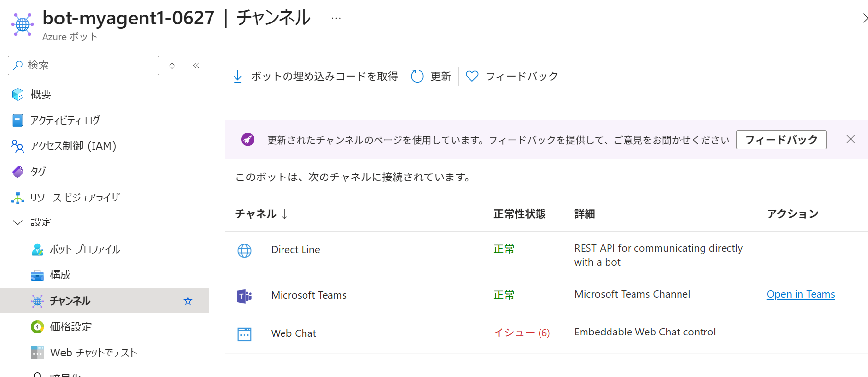Screen dimensions: 868x377
Task: Click the refresh circular arrow icon
Action: click(x=417, y=76)
